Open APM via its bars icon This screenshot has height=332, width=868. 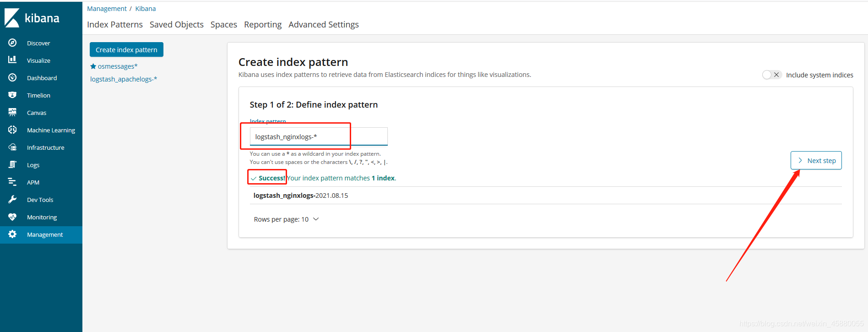coord(12,182)
